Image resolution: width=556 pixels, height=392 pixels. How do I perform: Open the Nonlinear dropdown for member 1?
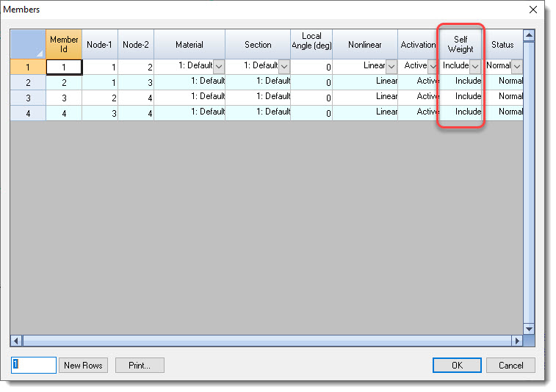click(x=391, y=66)
